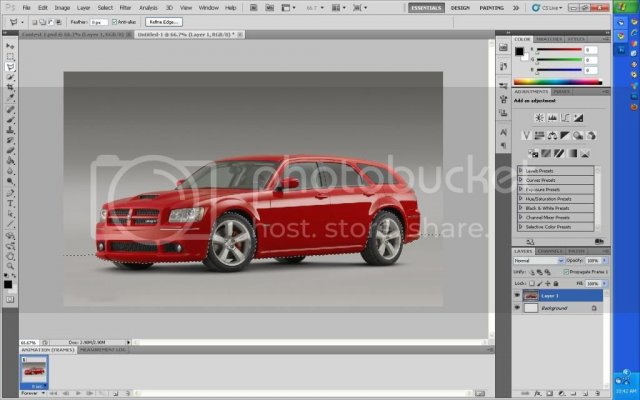Select the Zoom tool in toolbox
Screen dimensions: 640x400
(x=10, y=266)
